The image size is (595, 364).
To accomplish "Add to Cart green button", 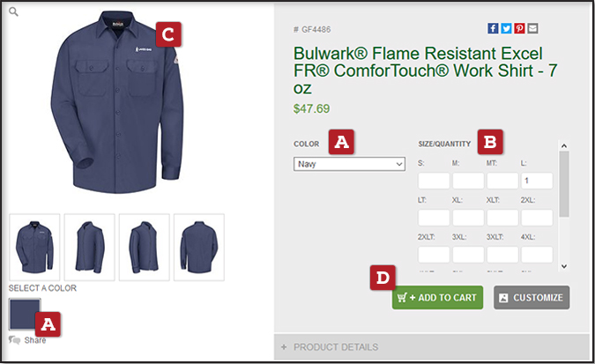I will pos(437,298).
